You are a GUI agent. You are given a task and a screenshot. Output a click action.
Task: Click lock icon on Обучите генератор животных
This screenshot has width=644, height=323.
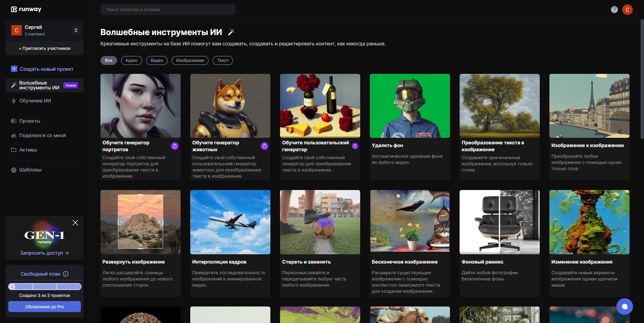pyautogui.click(x=264, y=146)
